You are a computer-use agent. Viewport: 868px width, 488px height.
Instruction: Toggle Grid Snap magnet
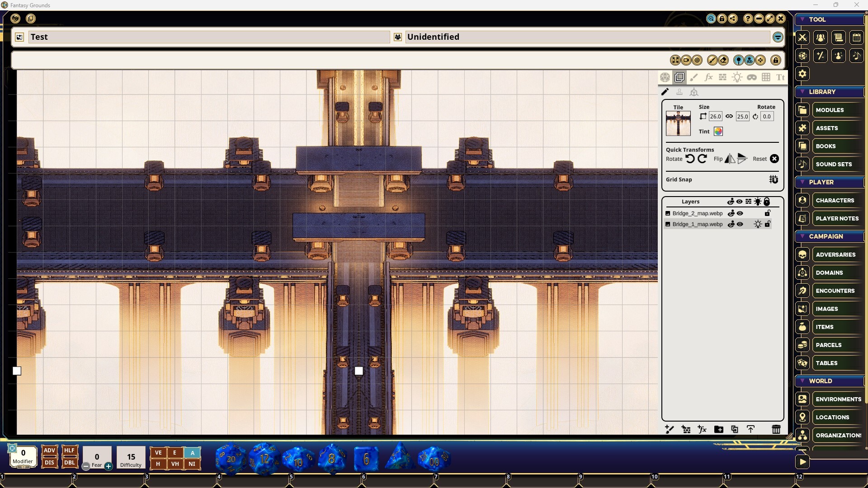tap(774, 179)
